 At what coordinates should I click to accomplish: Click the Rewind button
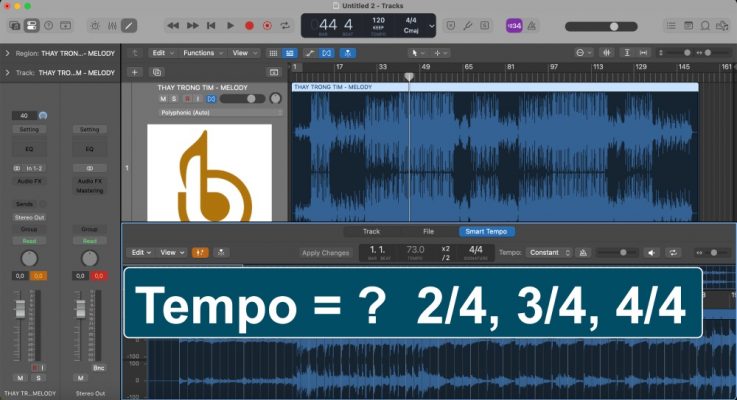[x=173, y=25]
